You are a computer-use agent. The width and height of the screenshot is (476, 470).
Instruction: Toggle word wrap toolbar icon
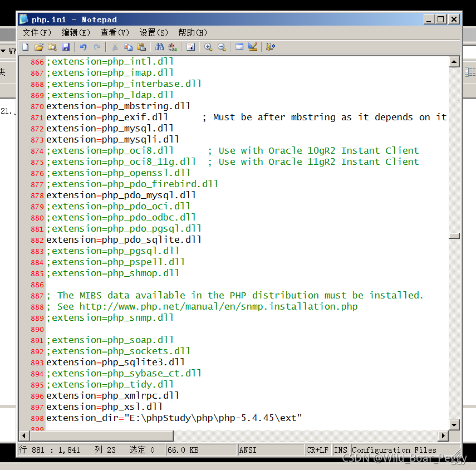coord(190,47)
